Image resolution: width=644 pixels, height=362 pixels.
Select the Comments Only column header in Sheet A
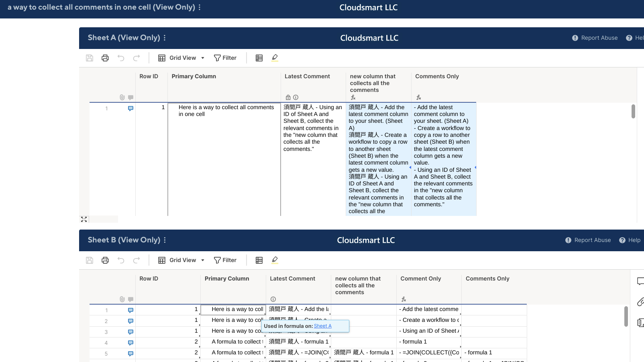[x=444, y=87]
